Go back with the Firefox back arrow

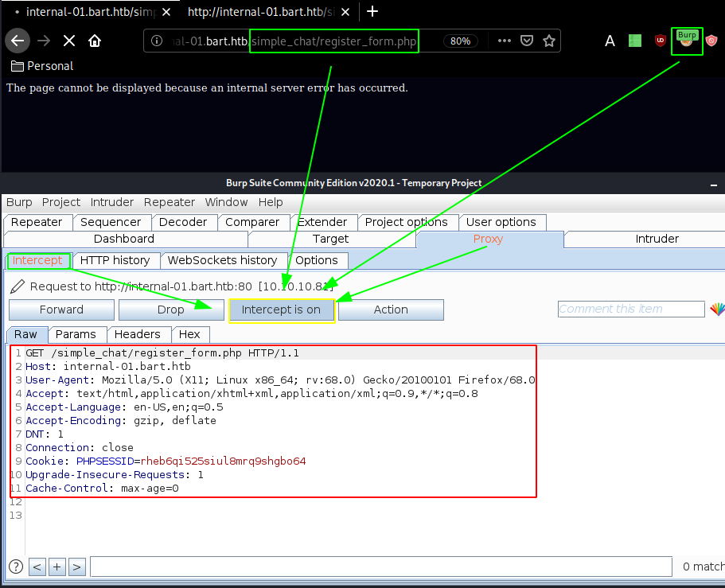coord(18,41)
